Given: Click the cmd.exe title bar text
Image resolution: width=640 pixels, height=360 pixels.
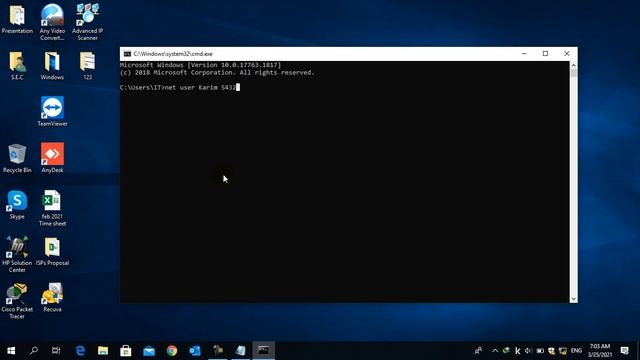Looking at the screenshot, I should pyautogui.click(x=173, y=54).
